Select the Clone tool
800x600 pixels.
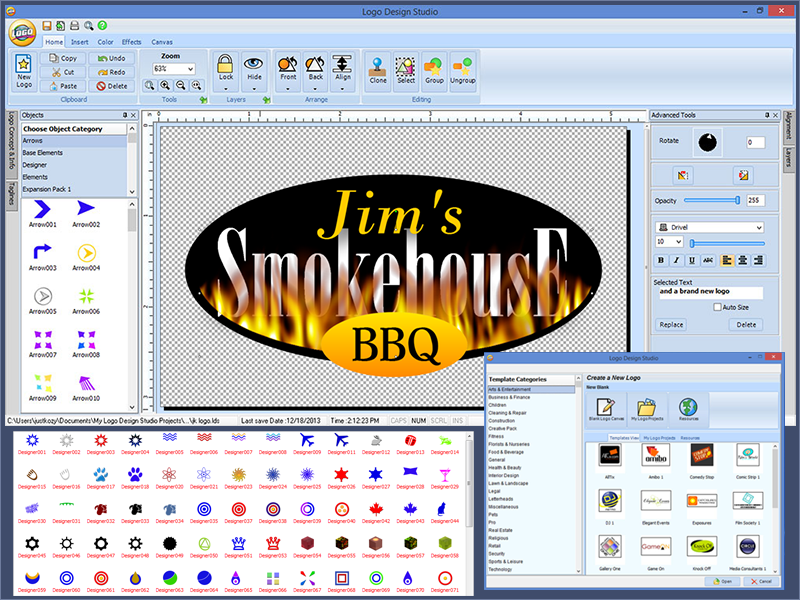(377, 70)
